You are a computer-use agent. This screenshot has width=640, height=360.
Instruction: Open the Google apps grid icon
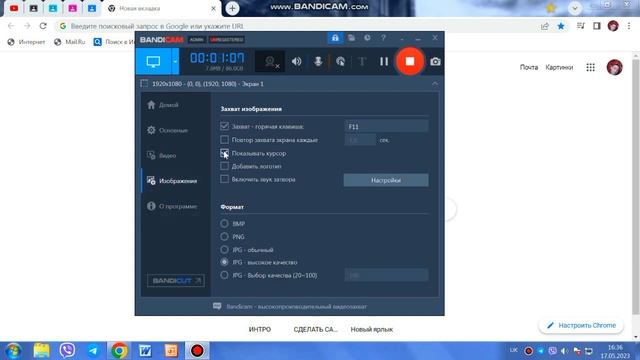coord(590,67)
